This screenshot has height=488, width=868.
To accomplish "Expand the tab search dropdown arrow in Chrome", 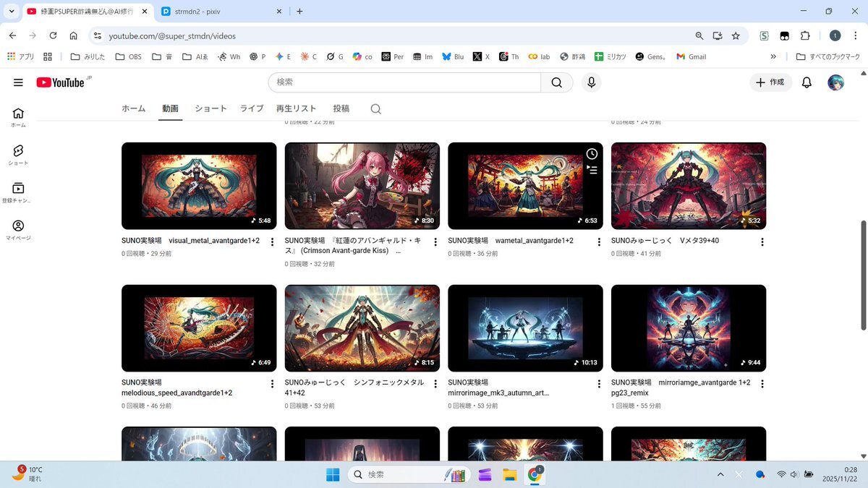I will coord(11,11).
